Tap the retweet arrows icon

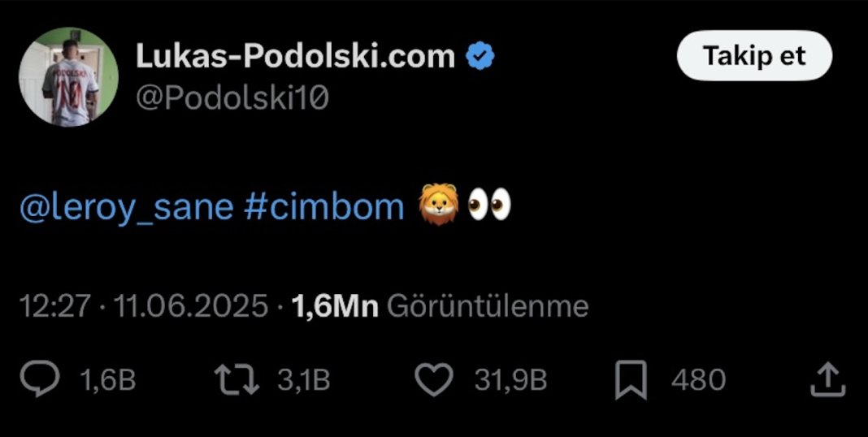(236, 379)
